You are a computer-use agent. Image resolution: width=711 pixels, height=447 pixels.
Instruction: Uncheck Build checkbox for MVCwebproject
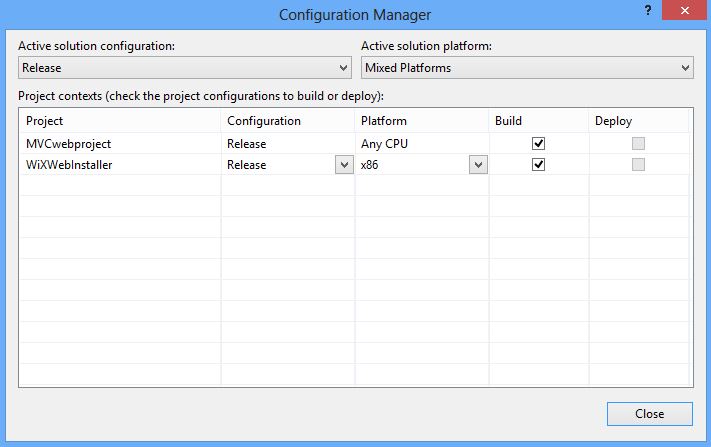click(538, 143)
